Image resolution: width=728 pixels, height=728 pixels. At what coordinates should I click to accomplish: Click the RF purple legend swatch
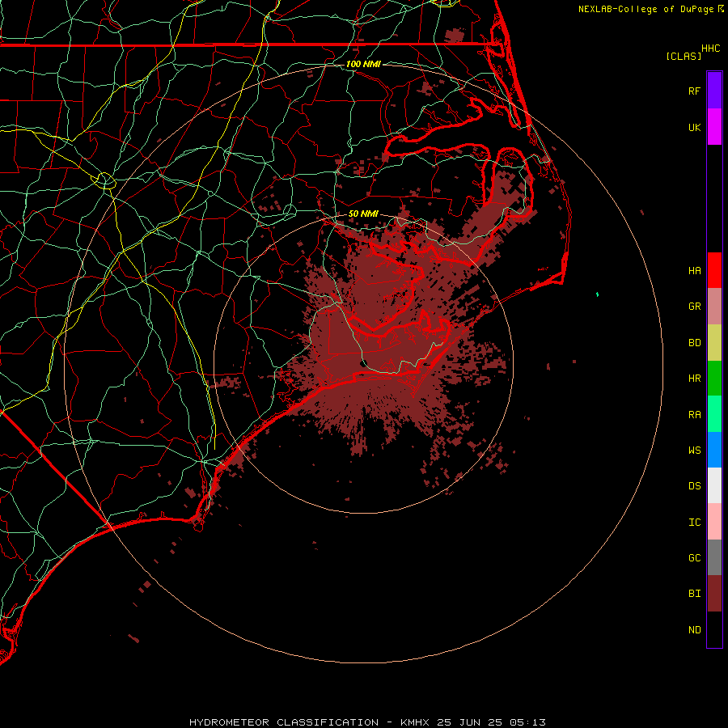[x=714, y=91]
